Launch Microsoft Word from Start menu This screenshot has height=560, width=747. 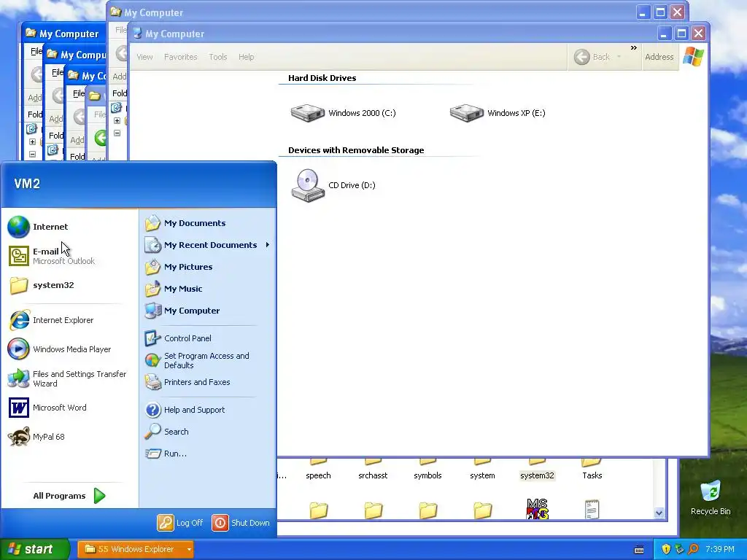[x=47, y=408]
